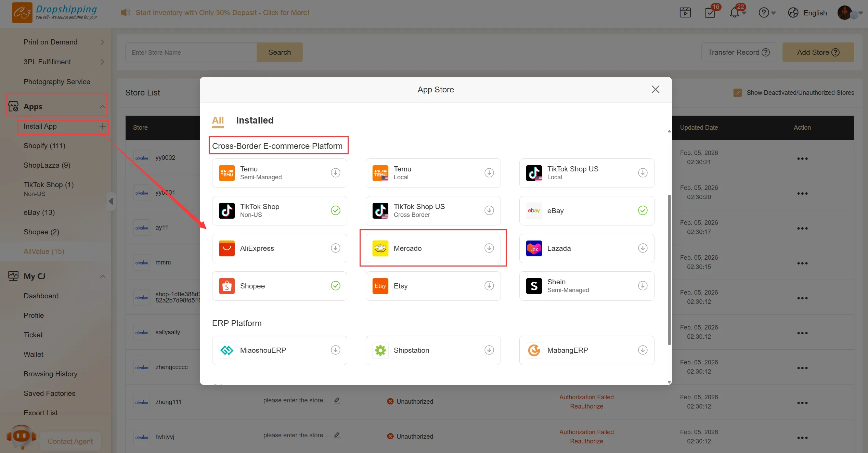Open the video tutorial icon in header
The height and width of the screenshot is (453, 868).
685,13
